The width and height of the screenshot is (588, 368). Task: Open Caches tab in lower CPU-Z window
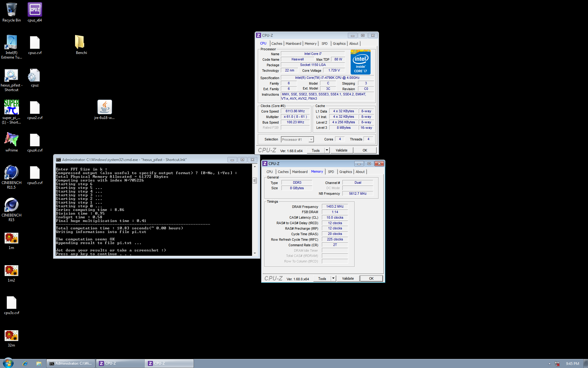(x=283, y=172)
